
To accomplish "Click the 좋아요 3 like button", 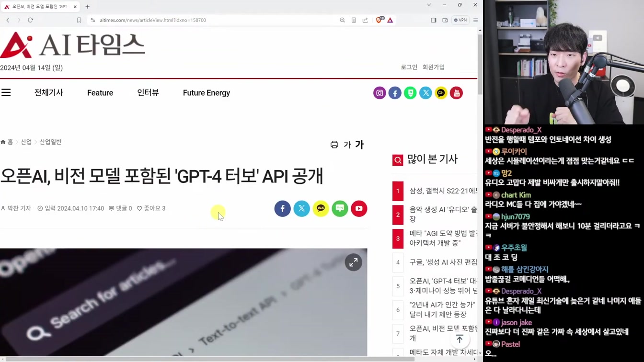I will pos(151,208).
